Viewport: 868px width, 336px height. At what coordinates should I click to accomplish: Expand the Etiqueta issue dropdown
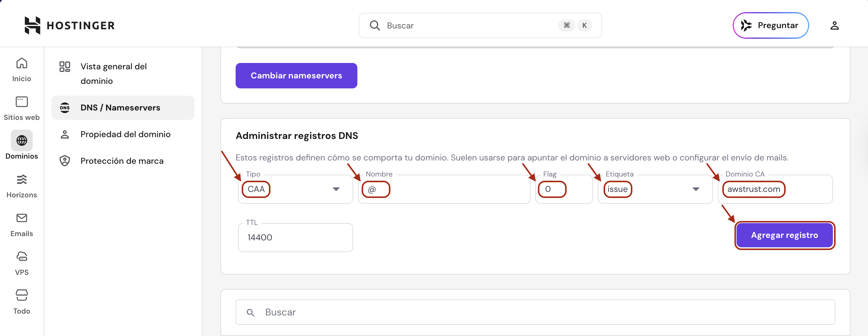tap(695, 189)
